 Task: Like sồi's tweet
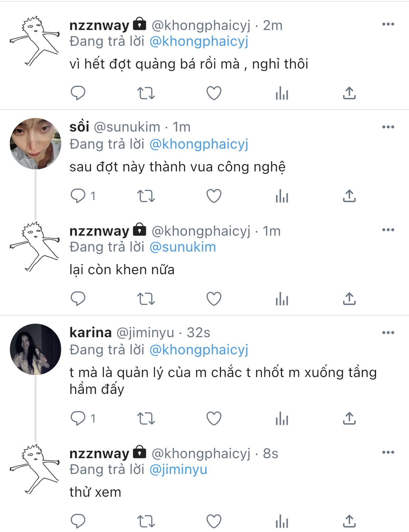coord(214,196)
